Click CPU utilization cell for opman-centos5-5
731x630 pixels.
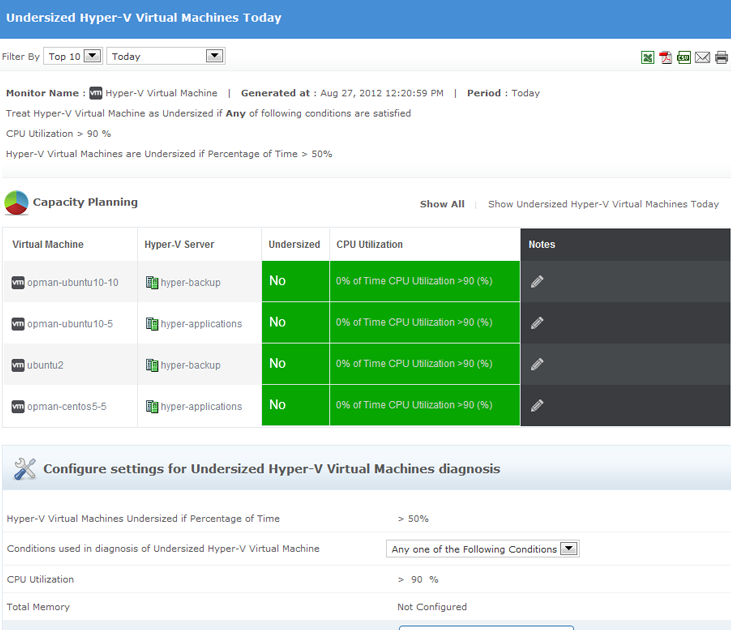[x=425, y=405]
